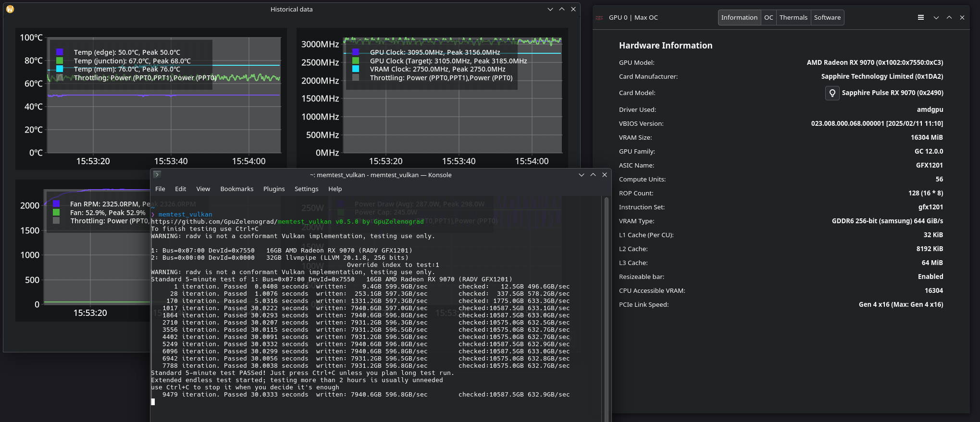980x422 pixels.
Task: Minimize the Konsole window
Action: tap(581, 175)
